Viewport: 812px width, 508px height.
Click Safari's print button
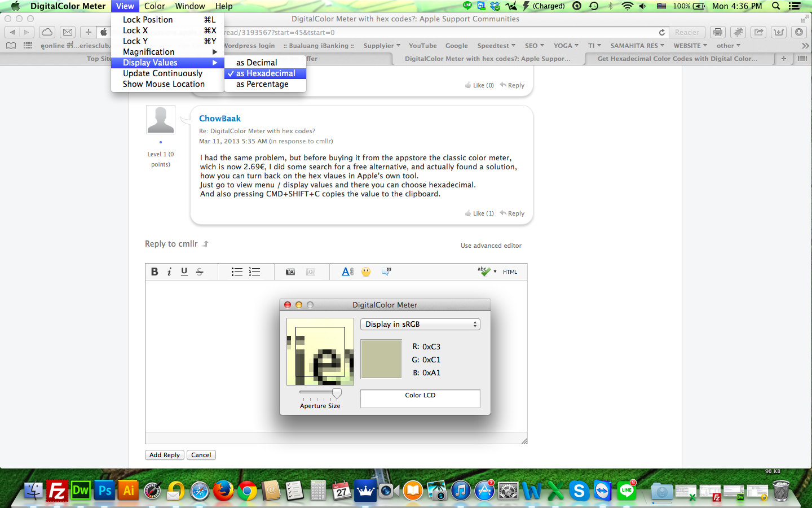click(x=718, y=32)
